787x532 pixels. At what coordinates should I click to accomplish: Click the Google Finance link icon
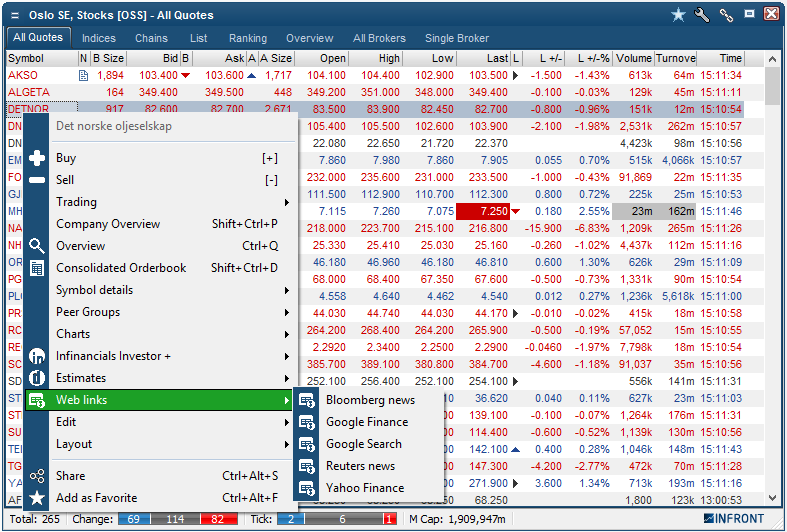[307, 422]
